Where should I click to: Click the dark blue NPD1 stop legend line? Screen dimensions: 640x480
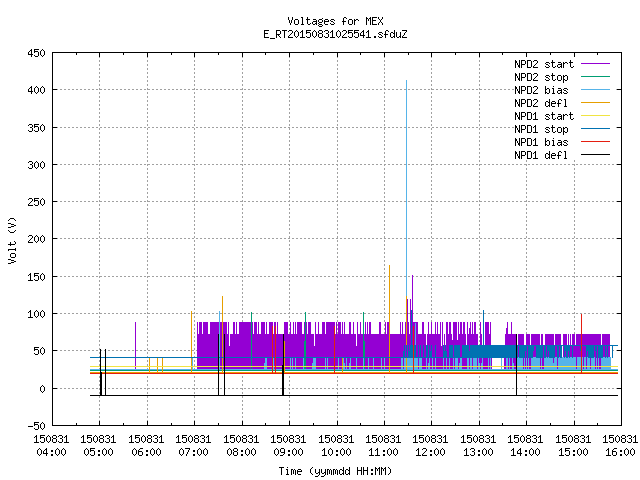click(595, 129)
